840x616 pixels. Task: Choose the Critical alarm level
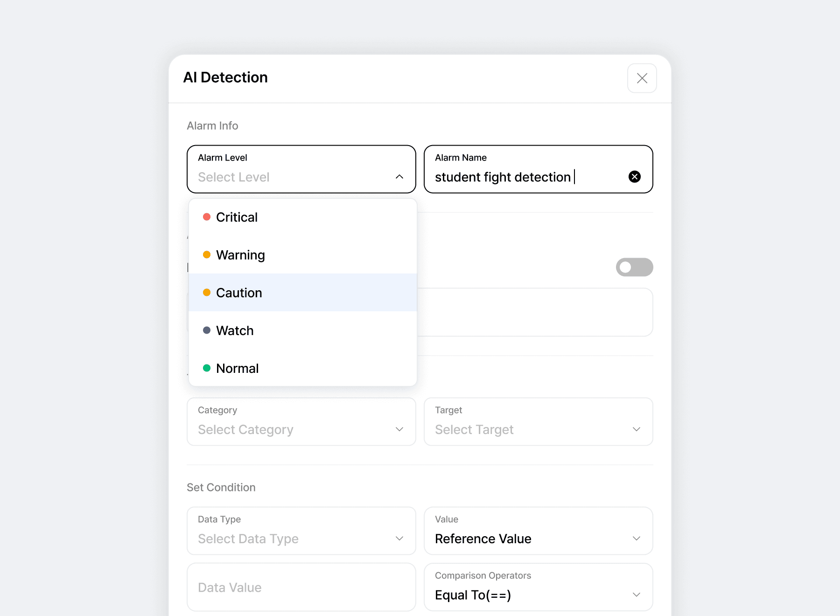237,217
